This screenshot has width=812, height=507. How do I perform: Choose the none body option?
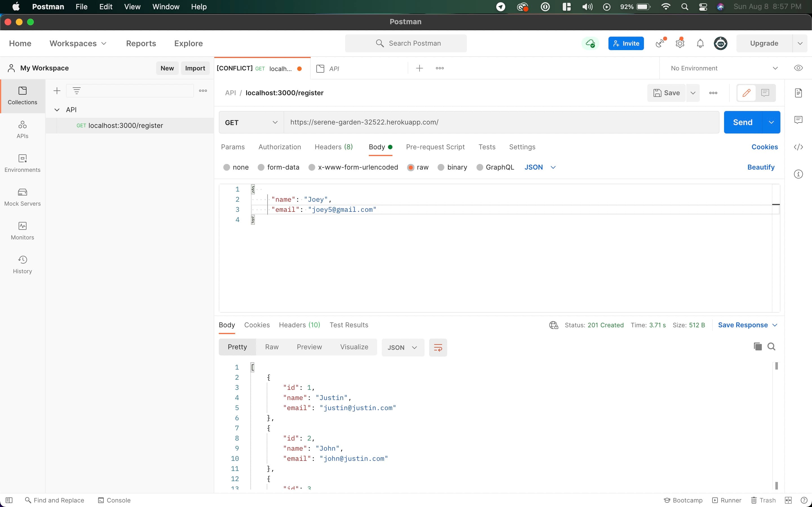click(227, 167)
